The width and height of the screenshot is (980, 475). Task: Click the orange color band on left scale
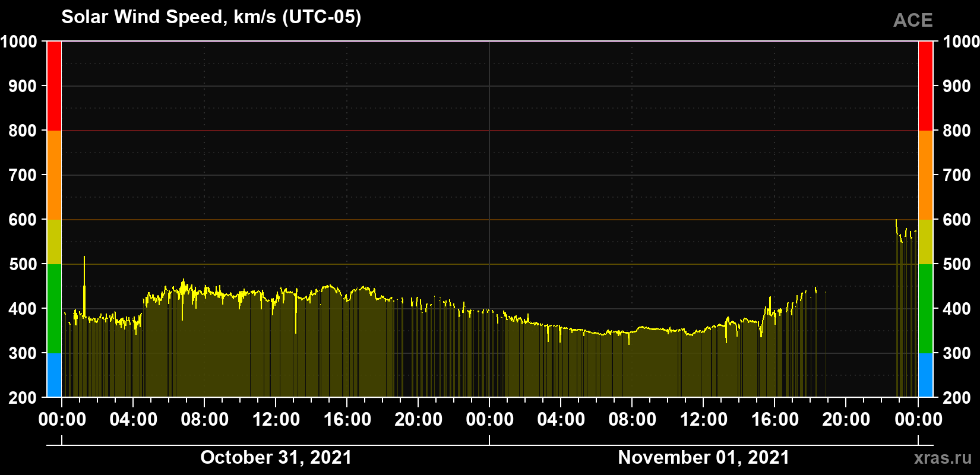(54, 175)
